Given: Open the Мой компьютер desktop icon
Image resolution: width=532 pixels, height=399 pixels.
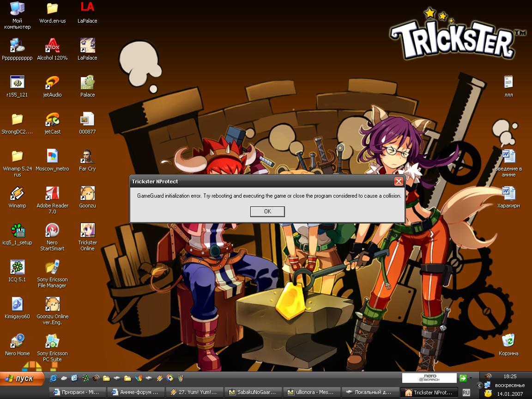Looking at the screenshot, I should (17, 16).
